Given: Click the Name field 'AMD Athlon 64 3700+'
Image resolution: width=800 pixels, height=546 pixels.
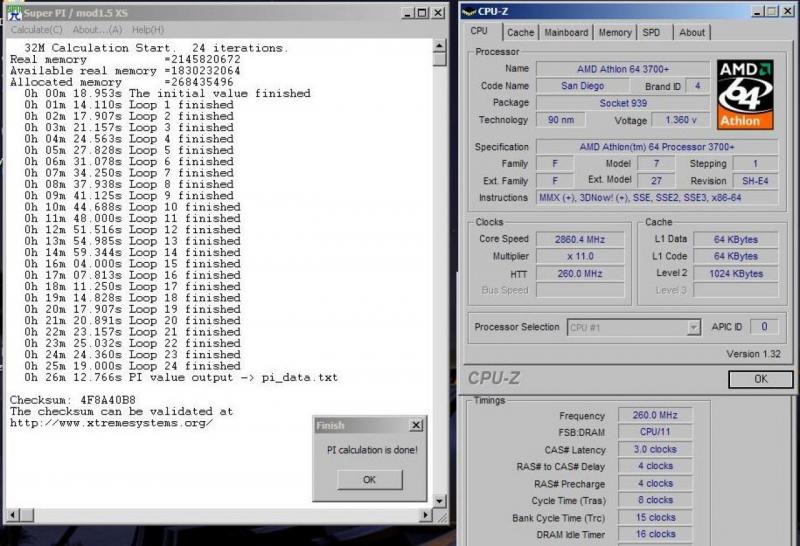Looking at the screenshot, I should (622, 69).
